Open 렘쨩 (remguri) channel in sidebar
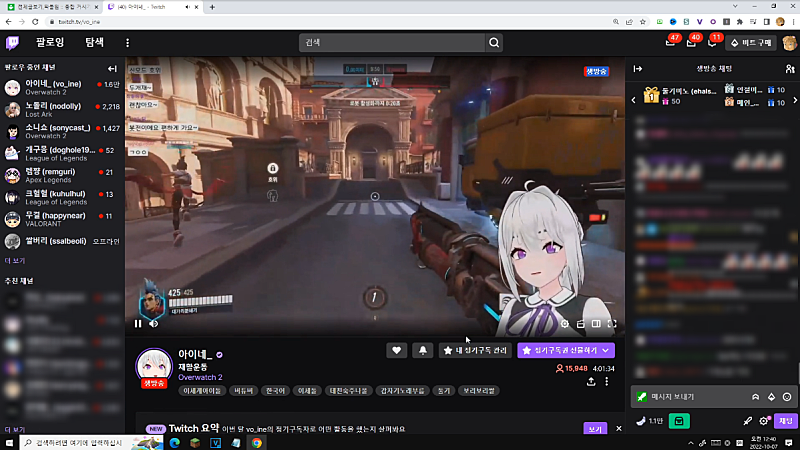The image size is (800, 450). point(62,176)
